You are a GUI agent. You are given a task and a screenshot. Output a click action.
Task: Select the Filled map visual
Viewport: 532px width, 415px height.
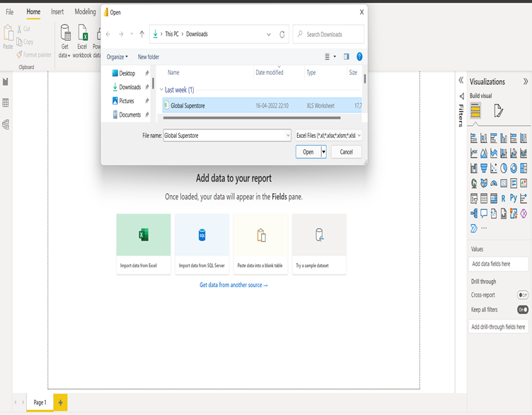pos(484,183)
